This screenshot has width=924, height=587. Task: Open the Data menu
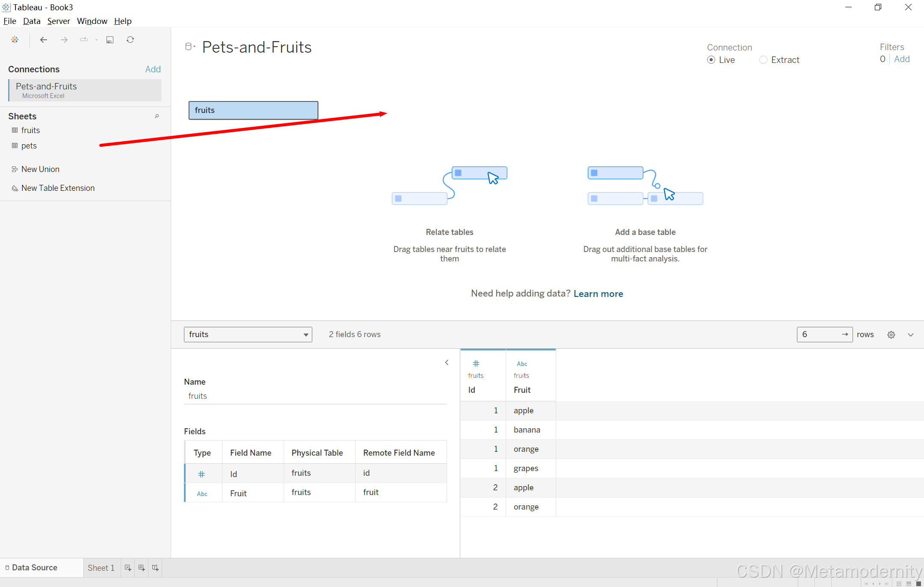pyautogui.click(x=32, y=21)
